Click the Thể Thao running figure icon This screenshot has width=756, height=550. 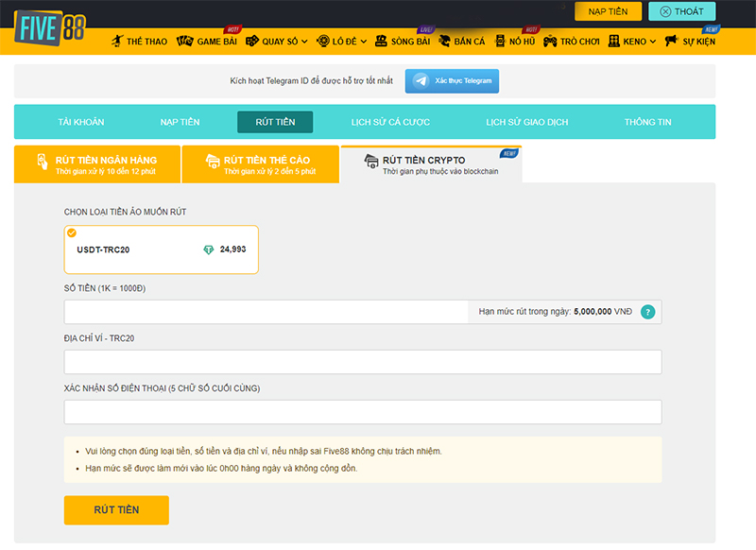(117, 41)
